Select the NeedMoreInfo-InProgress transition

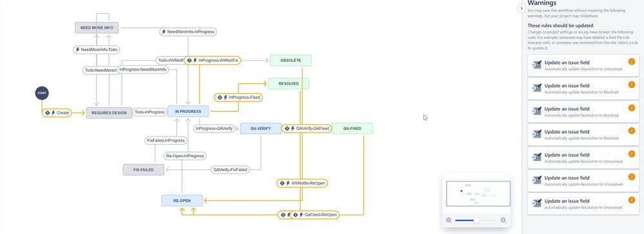[x=188, y=32]
